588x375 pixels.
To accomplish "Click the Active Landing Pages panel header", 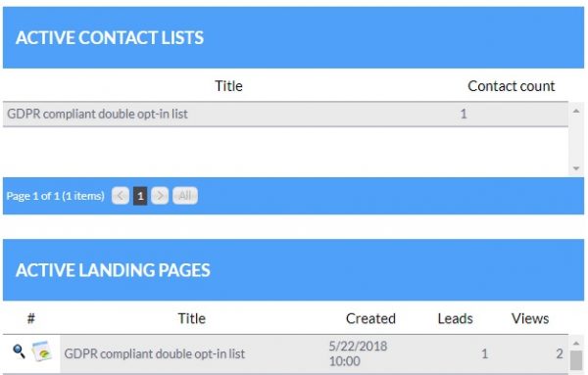I will pyautogui.click(x=293, y=269).
